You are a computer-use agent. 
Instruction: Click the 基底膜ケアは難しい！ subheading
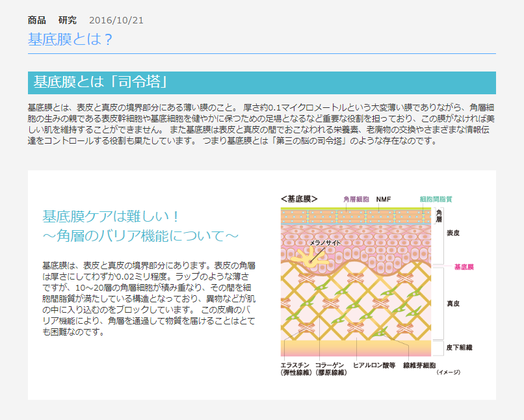(x=111, y=216)
